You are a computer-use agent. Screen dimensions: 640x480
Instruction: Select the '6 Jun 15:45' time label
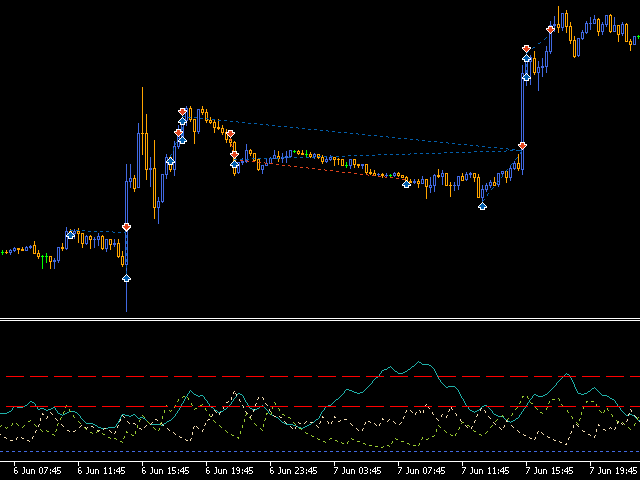[165, 471]
